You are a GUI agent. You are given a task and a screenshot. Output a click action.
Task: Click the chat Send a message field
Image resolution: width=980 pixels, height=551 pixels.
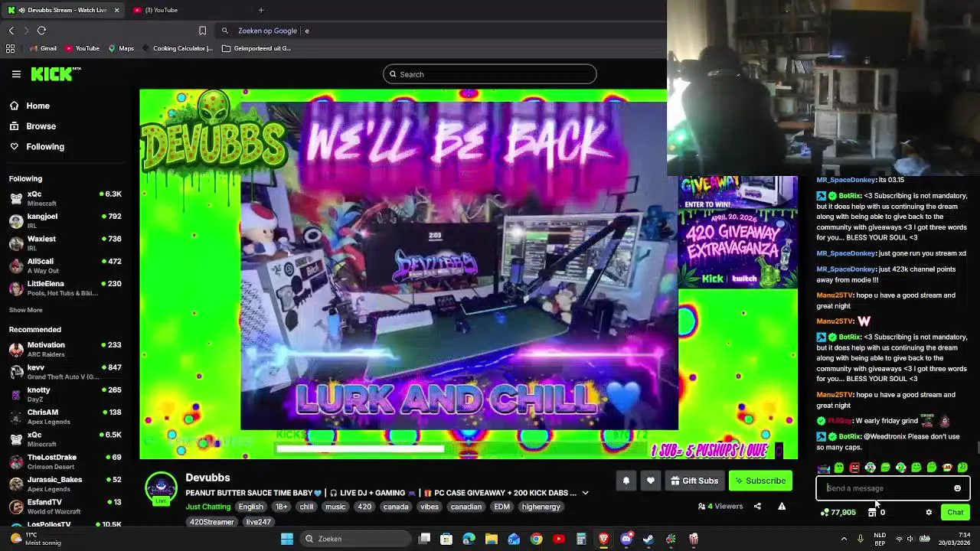pyautogui.click(x=893, y=488)
